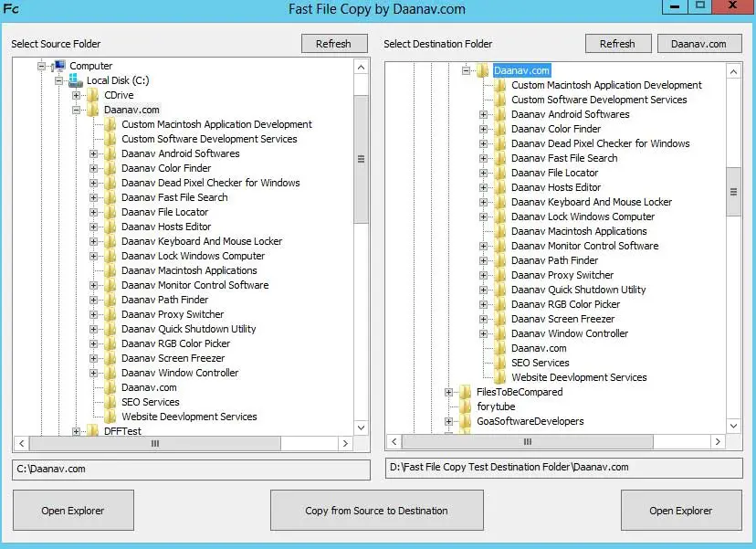The width and height of the screenshot is (756, 549).
Task: Click destination tree horizontal scrollbar thumb
Action: click(528, 441)
